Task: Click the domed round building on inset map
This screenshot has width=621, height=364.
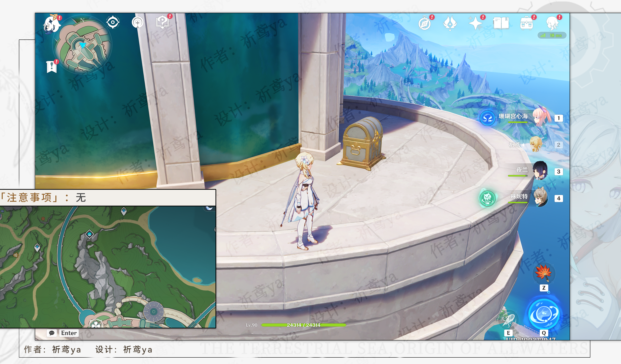Action: 153,312
